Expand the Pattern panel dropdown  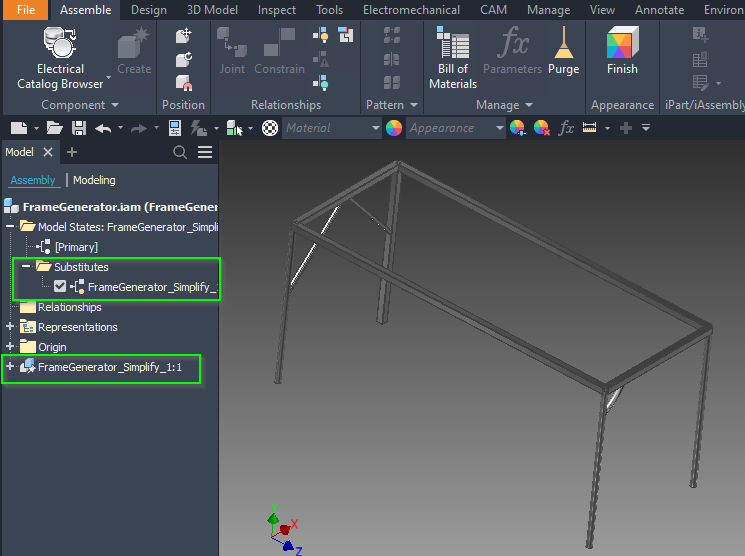[414, 105]
